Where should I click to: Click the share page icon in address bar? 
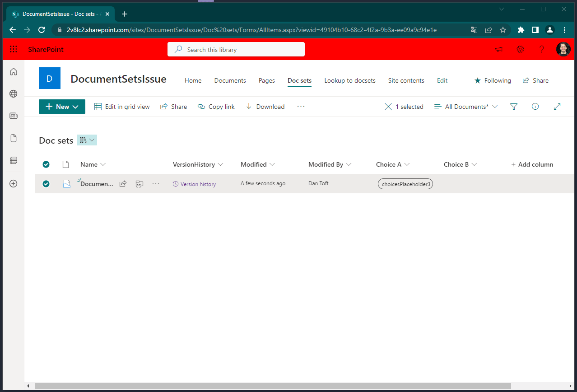(489, 30)
